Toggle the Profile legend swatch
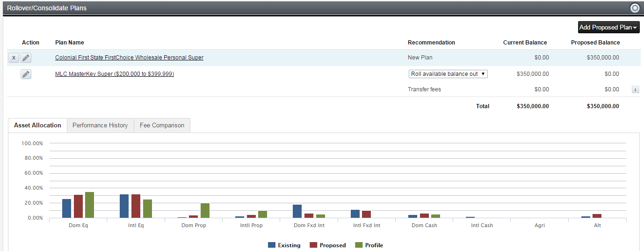644x251 pixels. point(359,245)
